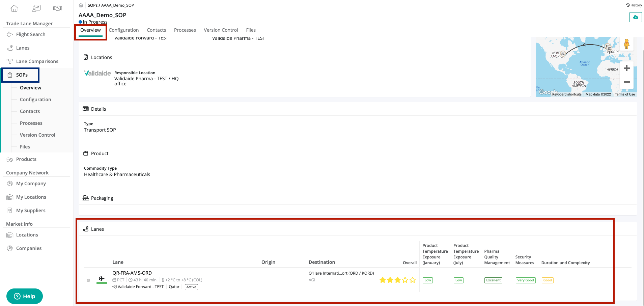Open map Keyboard shortcuts
644x306 pixels.
pyautogui.click(x=567, y=94)
